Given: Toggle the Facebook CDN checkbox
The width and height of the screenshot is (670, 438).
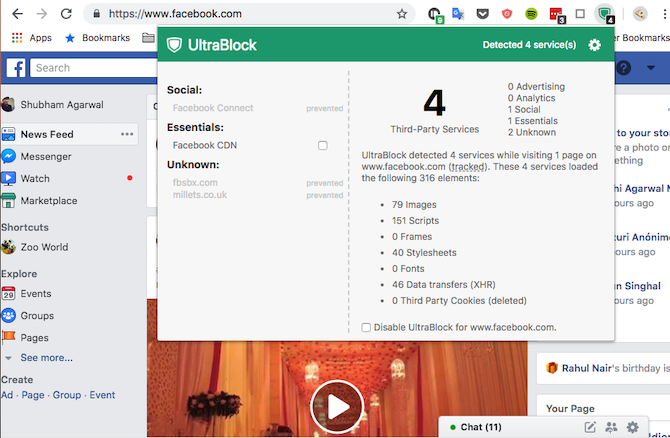Looking at the screenshot, I should 323,145.
